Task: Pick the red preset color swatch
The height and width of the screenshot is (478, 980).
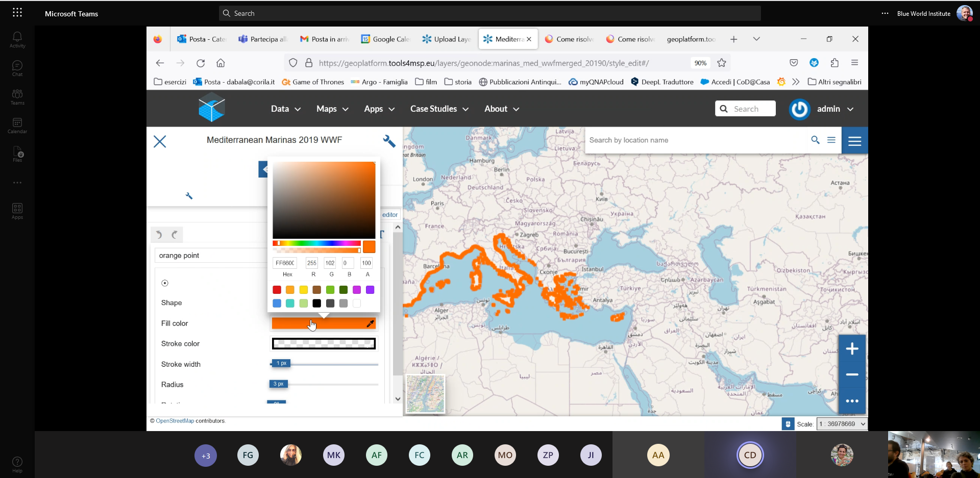Action: tap(277, 290)
